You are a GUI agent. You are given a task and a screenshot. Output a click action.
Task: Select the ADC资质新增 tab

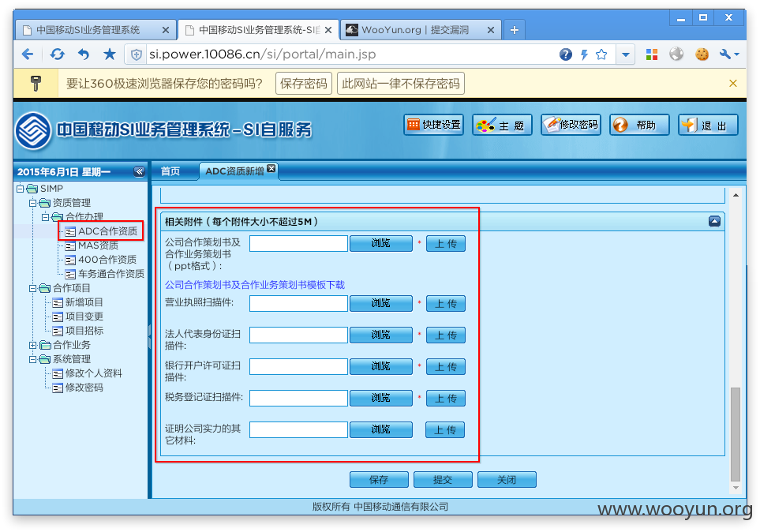[234, 171]
